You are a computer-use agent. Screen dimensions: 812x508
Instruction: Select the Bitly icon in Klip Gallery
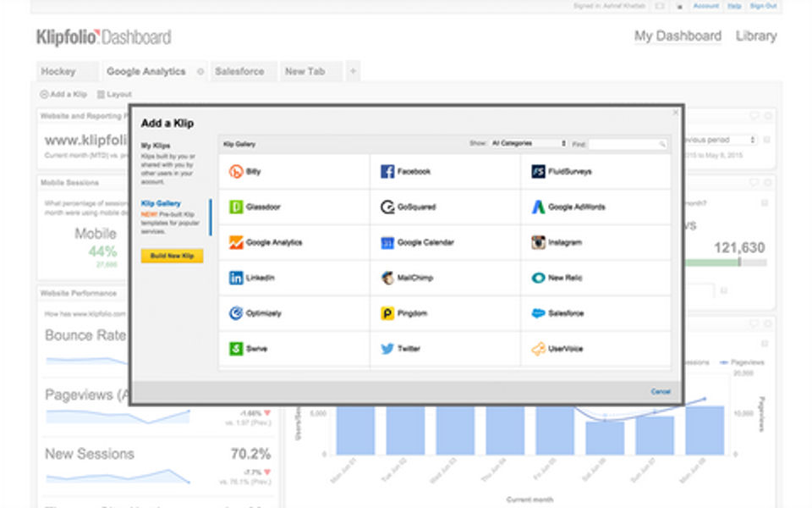tap(236, 172)
